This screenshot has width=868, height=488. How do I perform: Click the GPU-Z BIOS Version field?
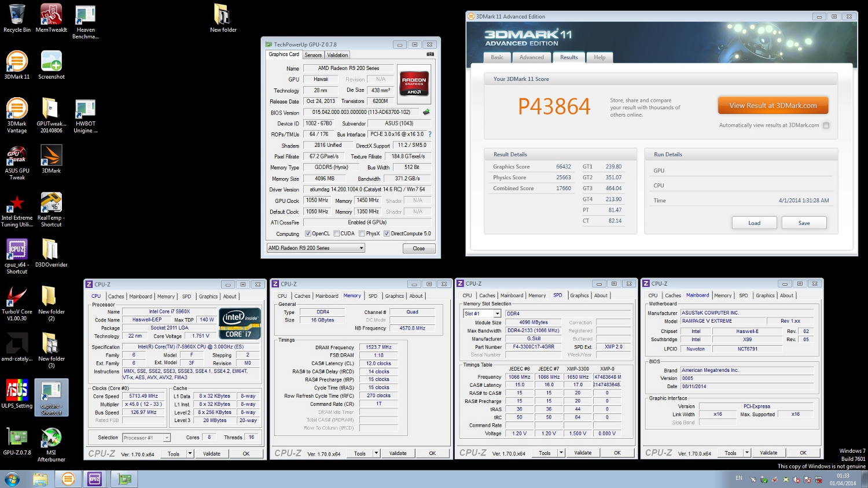(x=361, y=112)
